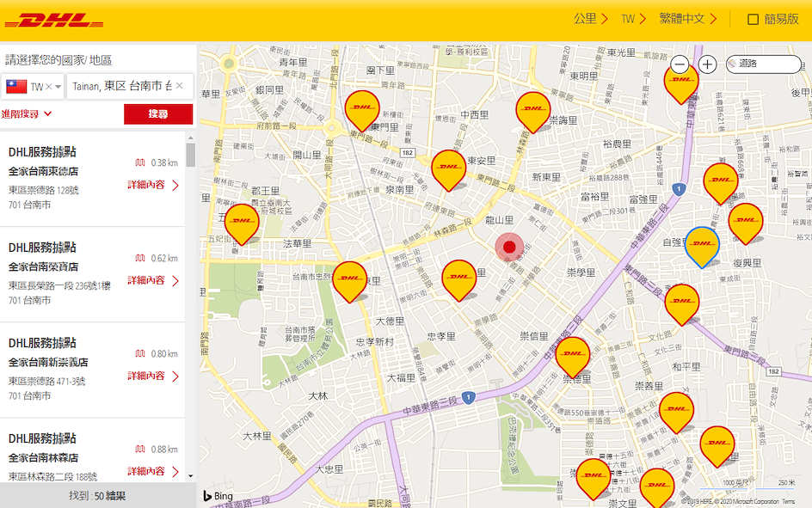Open 詳細內容 for 全家台南新崇義店
Screen dimensions: 812x508
pyautogui.click(x=153, y=376)
